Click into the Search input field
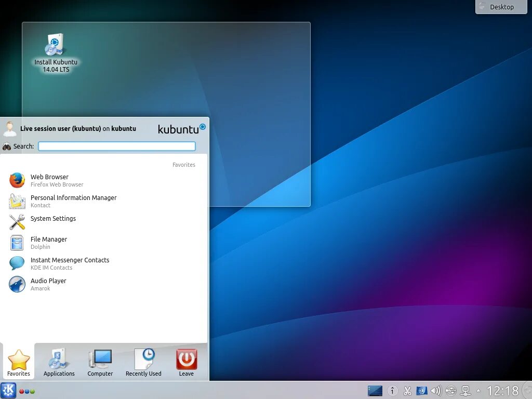 pos(117,146)
